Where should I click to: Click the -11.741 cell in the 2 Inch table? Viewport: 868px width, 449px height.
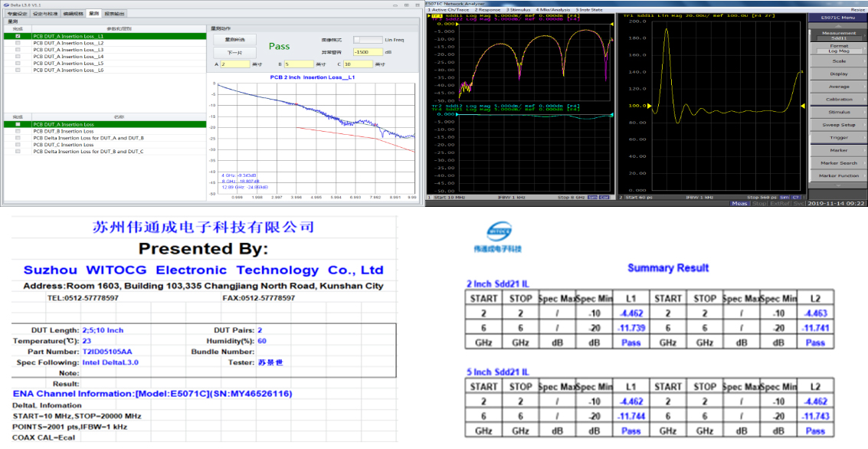click(815, 328)
